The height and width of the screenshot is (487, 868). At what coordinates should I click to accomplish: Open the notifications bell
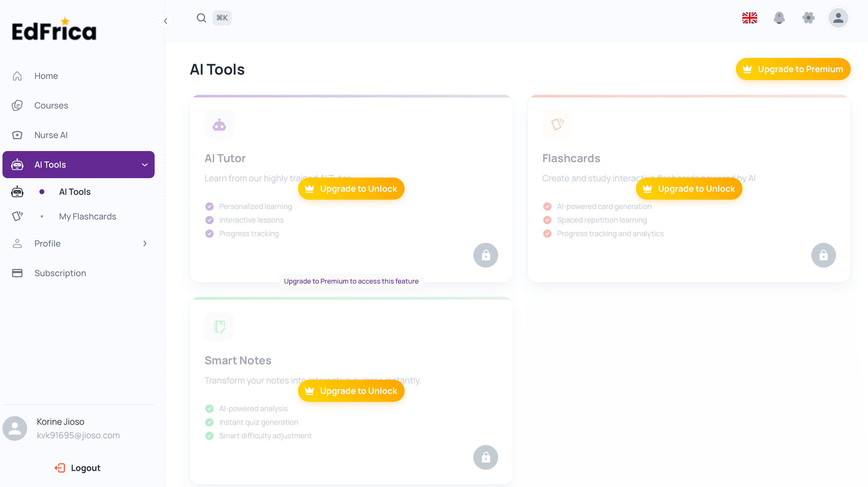(x=779, y=18)
